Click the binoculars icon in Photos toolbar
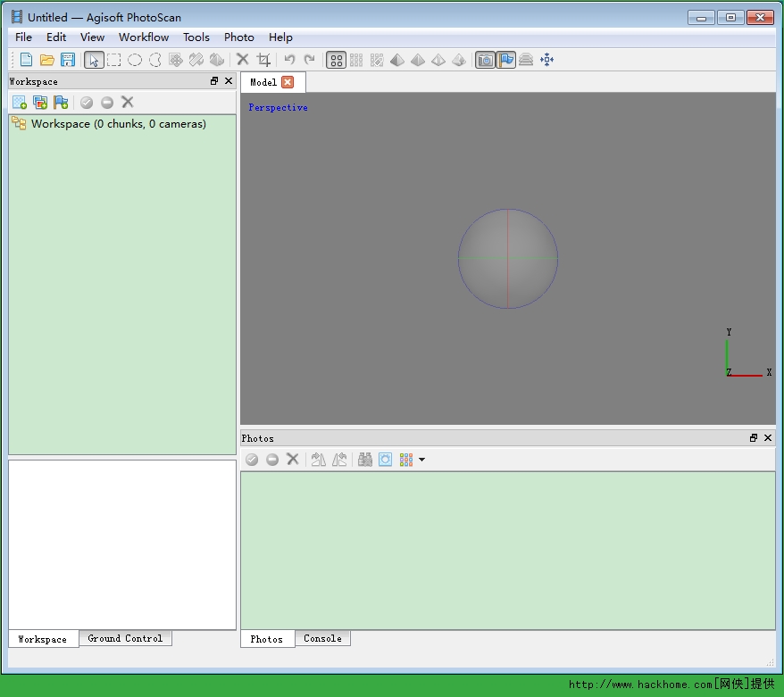This screenshot has width=784, height=697. [365, 460]
